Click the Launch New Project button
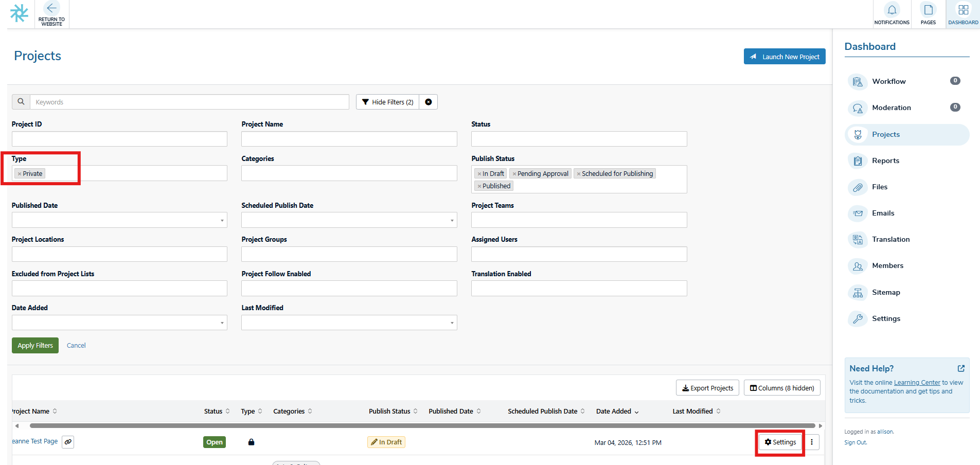The width and height of the screenshot is (980, 465). pyautogui.click(x=784, y=57)
